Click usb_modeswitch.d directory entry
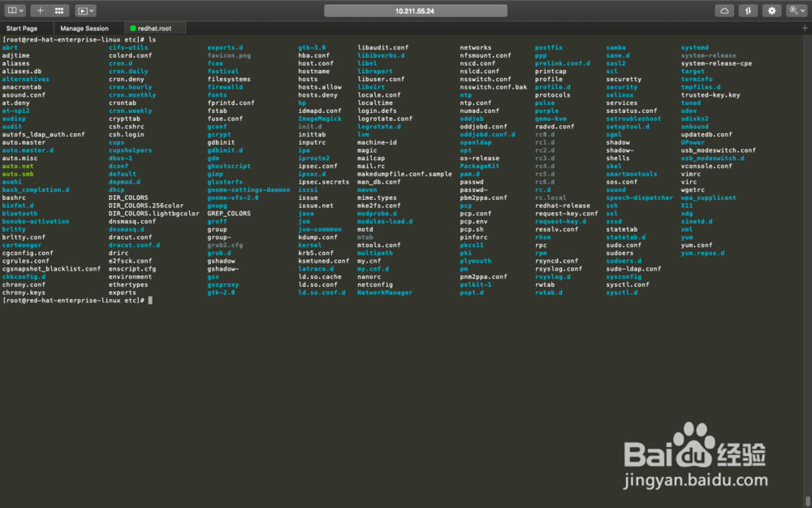 713,158
